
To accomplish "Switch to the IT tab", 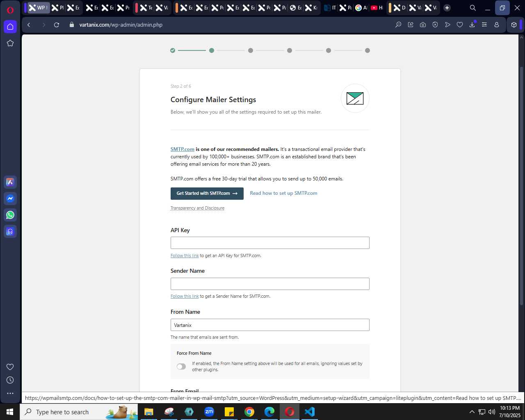I will point(330,8).
